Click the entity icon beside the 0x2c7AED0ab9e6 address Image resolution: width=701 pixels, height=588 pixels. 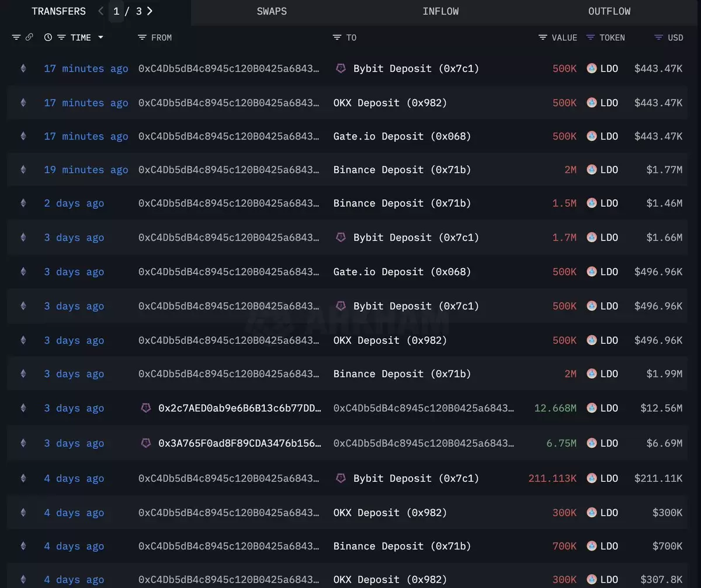146,408
